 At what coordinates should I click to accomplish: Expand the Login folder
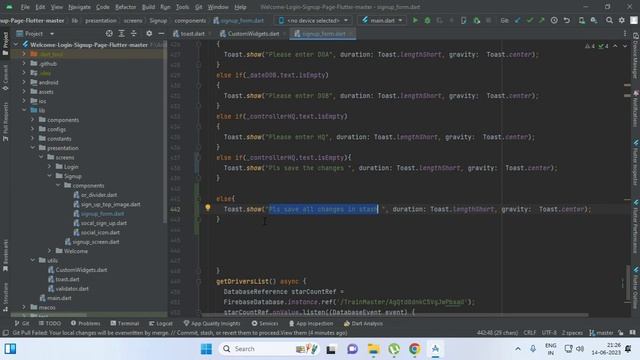50,167
